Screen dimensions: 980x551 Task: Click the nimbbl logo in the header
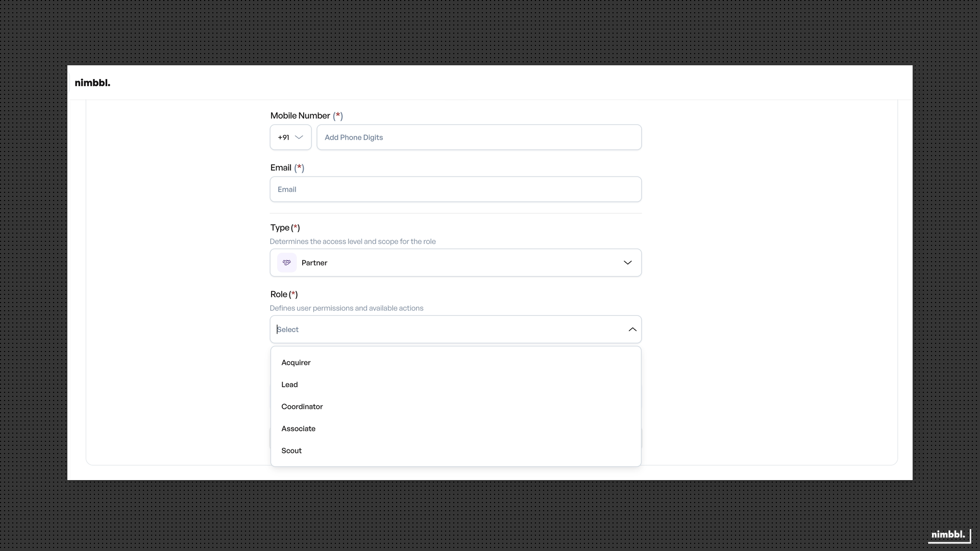92,82
